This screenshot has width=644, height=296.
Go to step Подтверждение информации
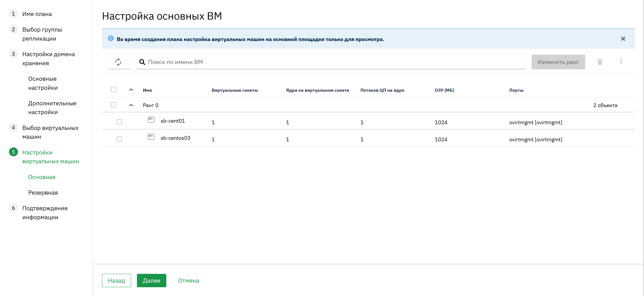[45, 212]
